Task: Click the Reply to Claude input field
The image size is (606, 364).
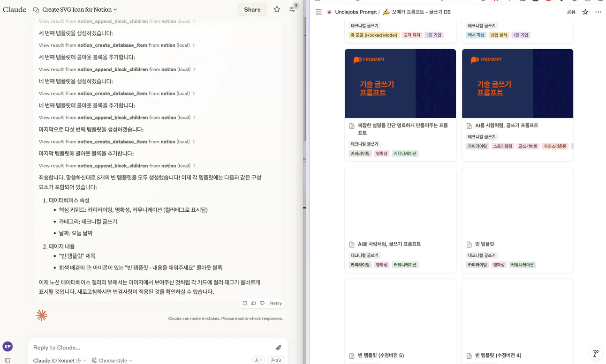Action: (x=150, y=348)
